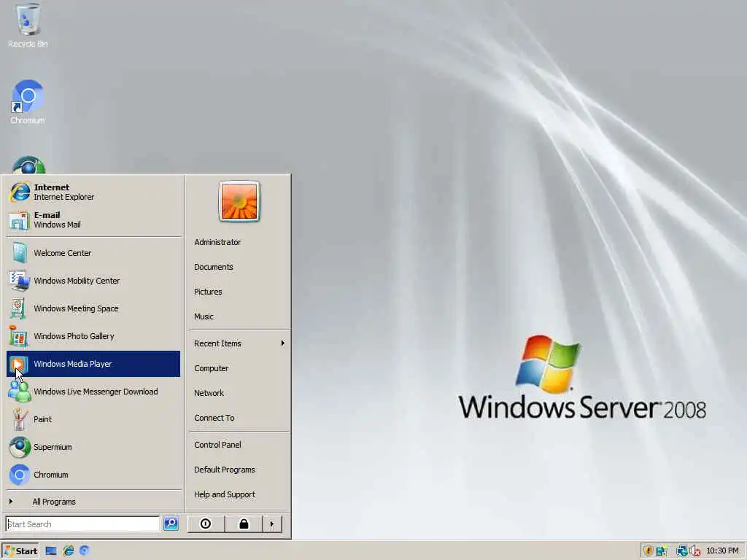Open Computer from Start menu

coord(211,368)
